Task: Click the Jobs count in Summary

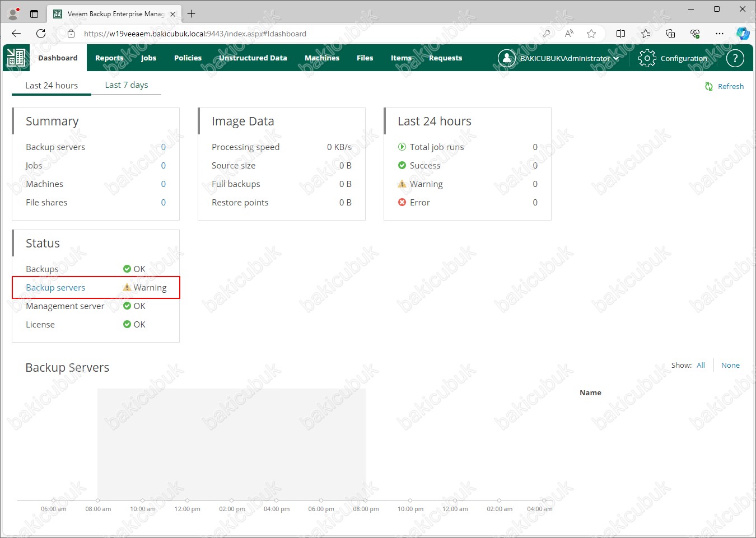Action: pos(164,165)
